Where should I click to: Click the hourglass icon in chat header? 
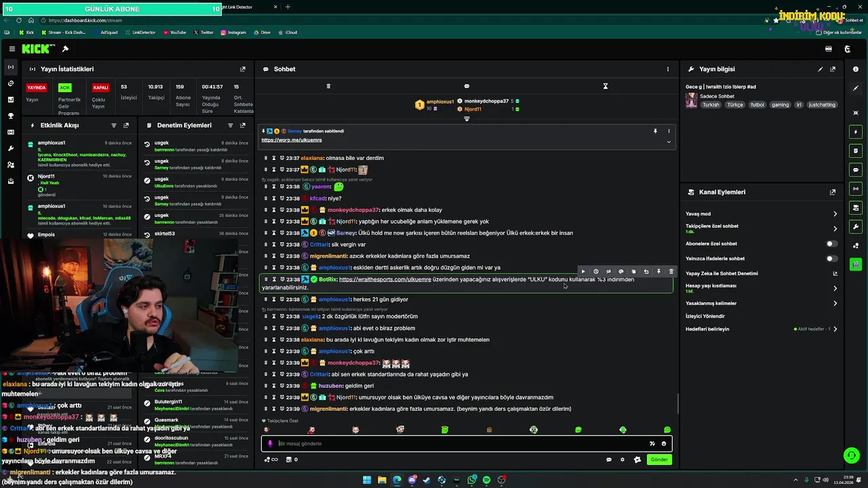(x=606, y=86)
